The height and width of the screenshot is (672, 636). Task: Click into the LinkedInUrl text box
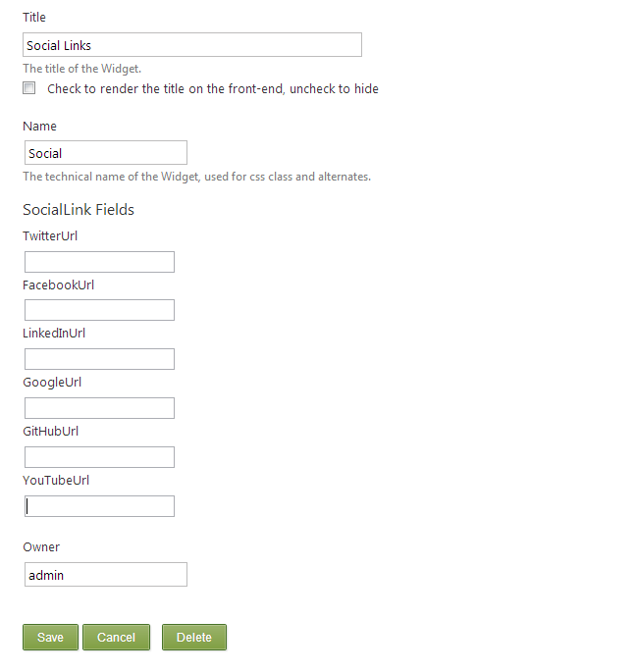(x=99, y=359)
